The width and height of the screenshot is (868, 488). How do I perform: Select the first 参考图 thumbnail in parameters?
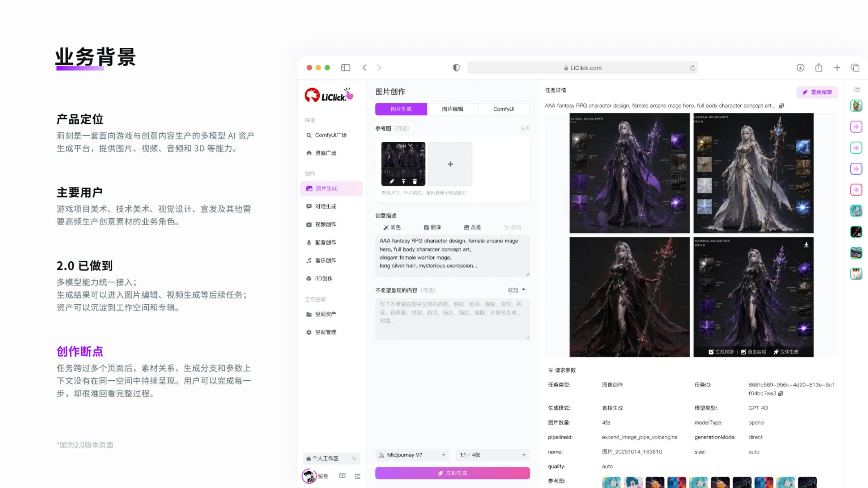click(x=611, y=482)
